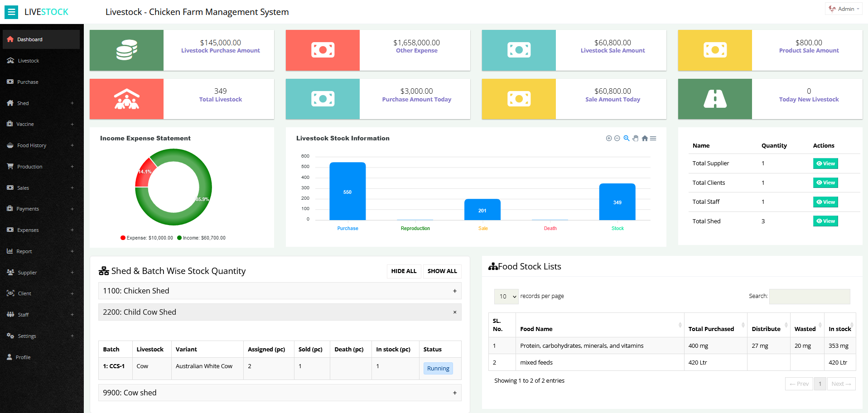Click the hamburger menu icon
Viewport: 868px width, 413px height.
pos(11,12)
